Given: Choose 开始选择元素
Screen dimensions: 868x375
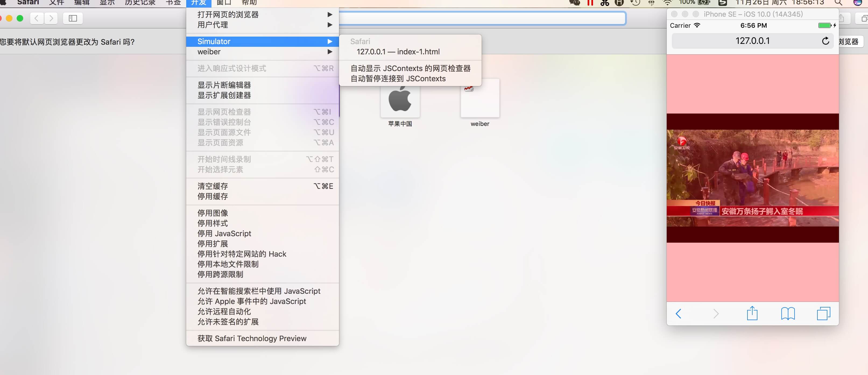Looking at the screenshot, I should [x=263, y=169].
